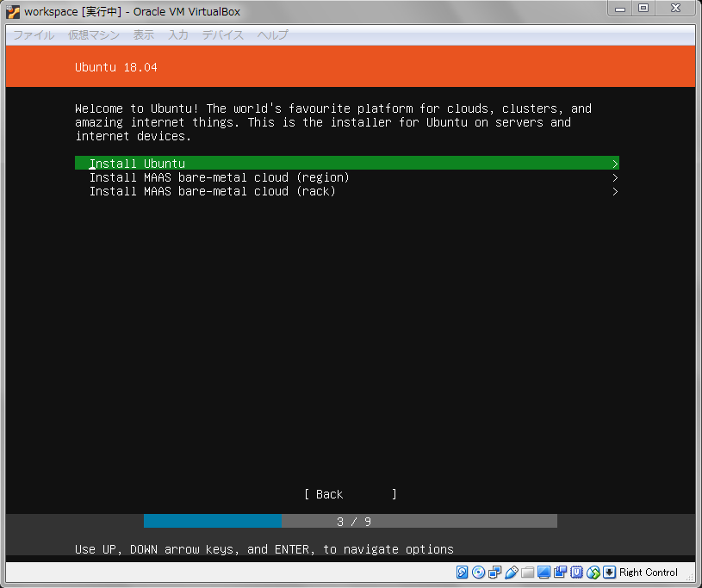The image size is (702, 588).
Task: Open the shared folders status icon
Action: click(527, 572)
